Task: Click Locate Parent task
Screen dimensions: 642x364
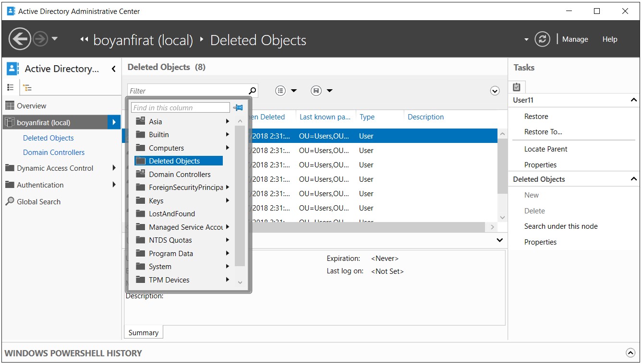Action: coord(546,149)
